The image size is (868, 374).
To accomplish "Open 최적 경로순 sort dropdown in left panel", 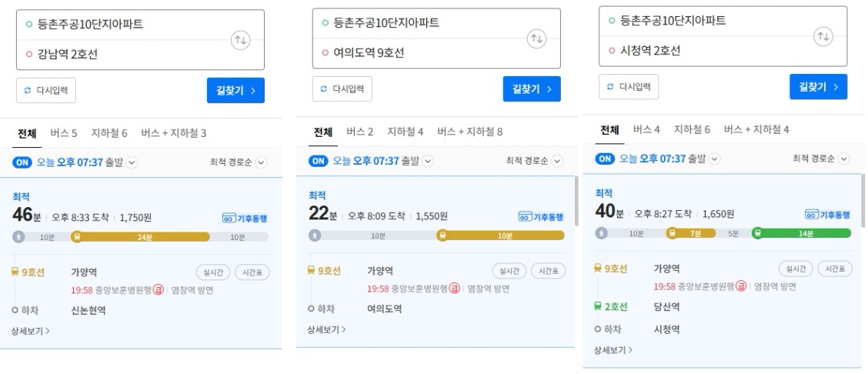I will pos(238,162).
